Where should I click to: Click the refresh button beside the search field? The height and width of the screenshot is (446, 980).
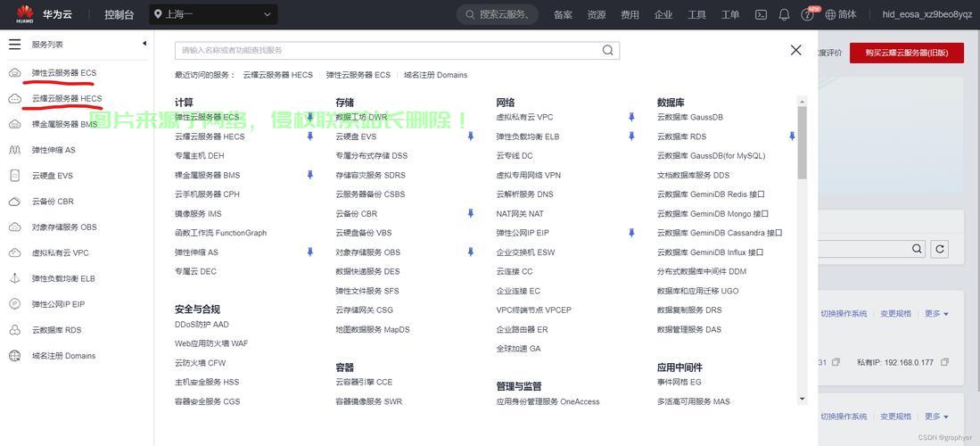pyautogui.click(x=939, y=249)
